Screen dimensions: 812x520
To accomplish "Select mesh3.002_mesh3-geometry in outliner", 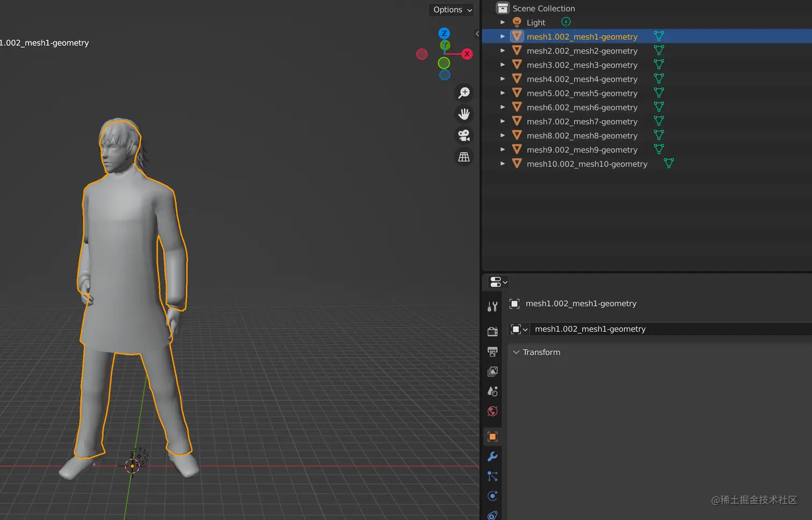I will click(582, 65).
